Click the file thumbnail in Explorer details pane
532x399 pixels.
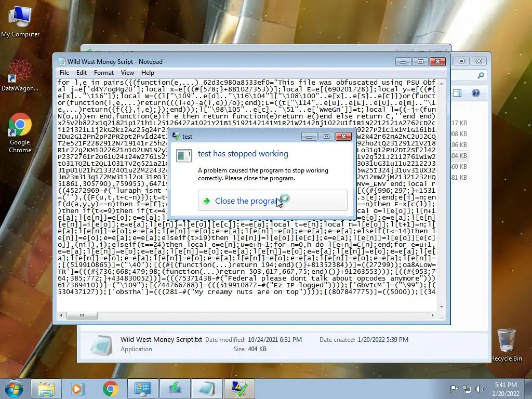(x=101, y=345)
